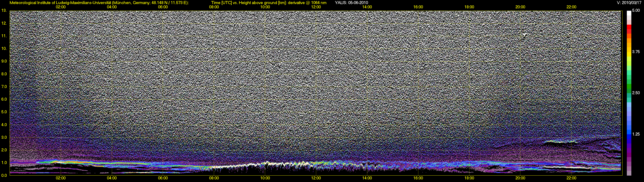Click the 9.0 height axis label
The width and height of the screenshot is (644, 182).
pos(4,61)
